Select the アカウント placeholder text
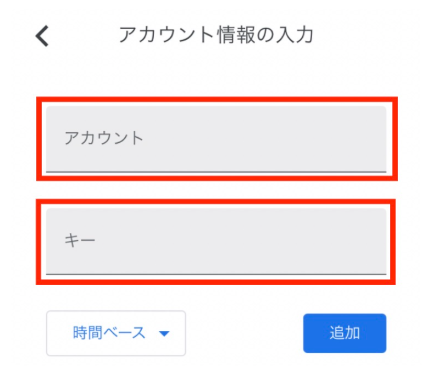 click(x=104, y=138)
